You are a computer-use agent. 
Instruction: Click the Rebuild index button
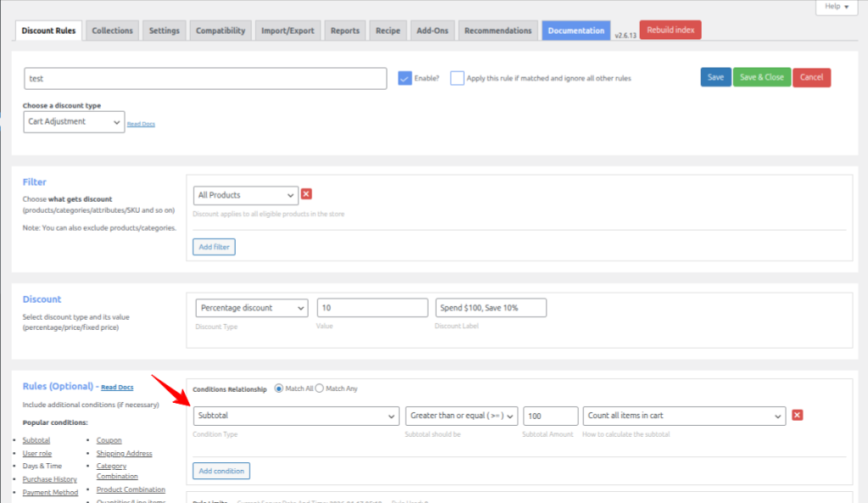coord(670,30)
